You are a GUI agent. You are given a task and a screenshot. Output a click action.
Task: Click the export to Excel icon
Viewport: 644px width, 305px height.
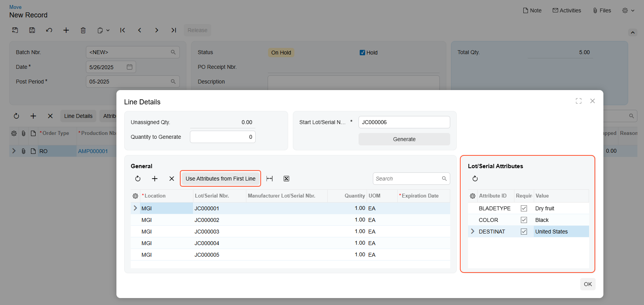[x=286, y=179]
